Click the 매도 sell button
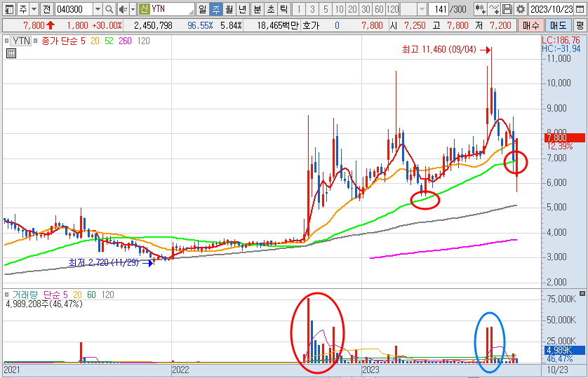The width and height of the screenshot is (588, 378). point(558,25)
